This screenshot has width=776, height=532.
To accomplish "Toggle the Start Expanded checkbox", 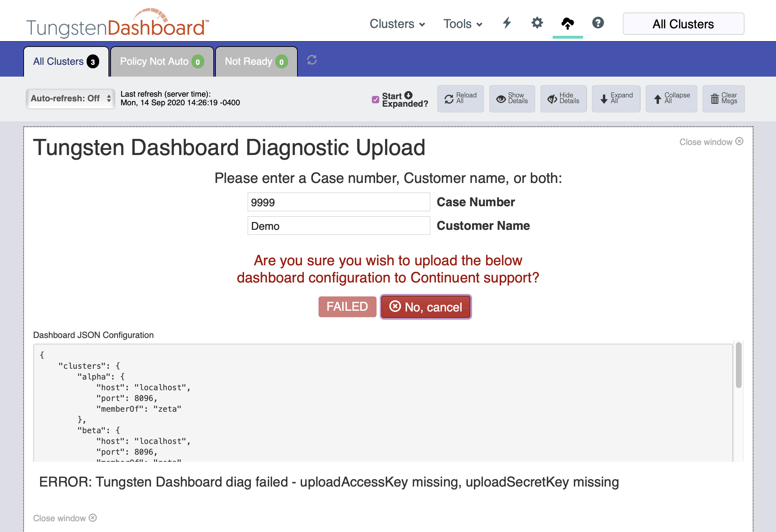I will pos(375,100).
